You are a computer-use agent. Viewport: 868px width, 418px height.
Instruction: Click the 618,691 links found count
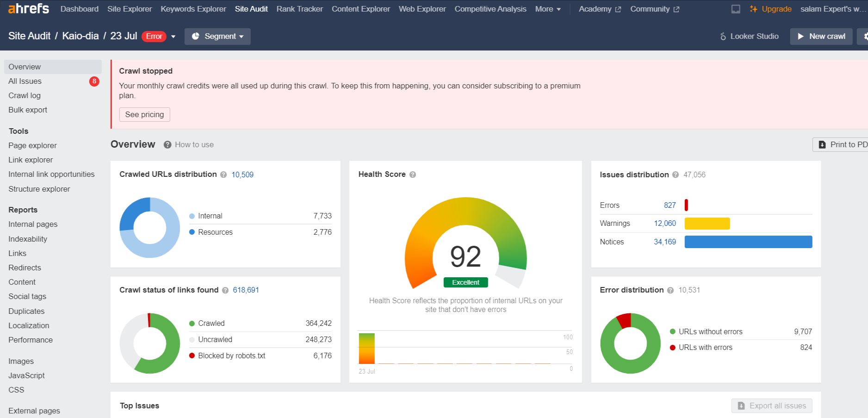click(246, 290)
